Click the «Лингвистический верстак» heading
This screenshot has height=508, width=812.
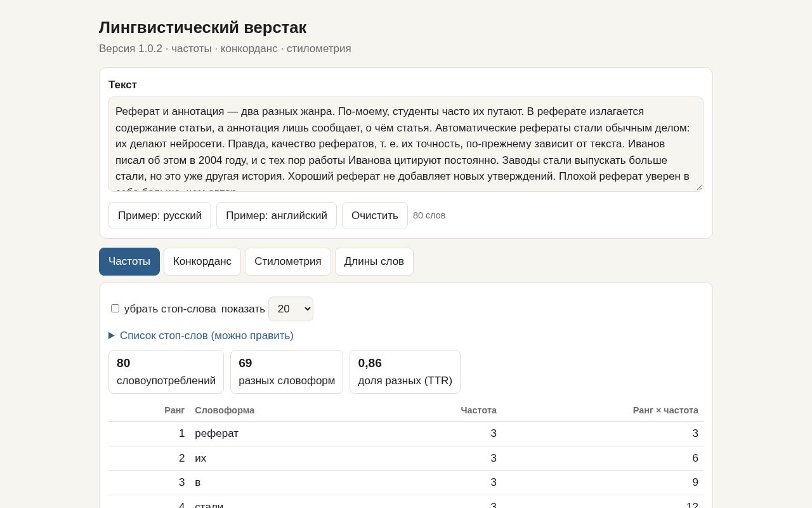click(203, 27)
